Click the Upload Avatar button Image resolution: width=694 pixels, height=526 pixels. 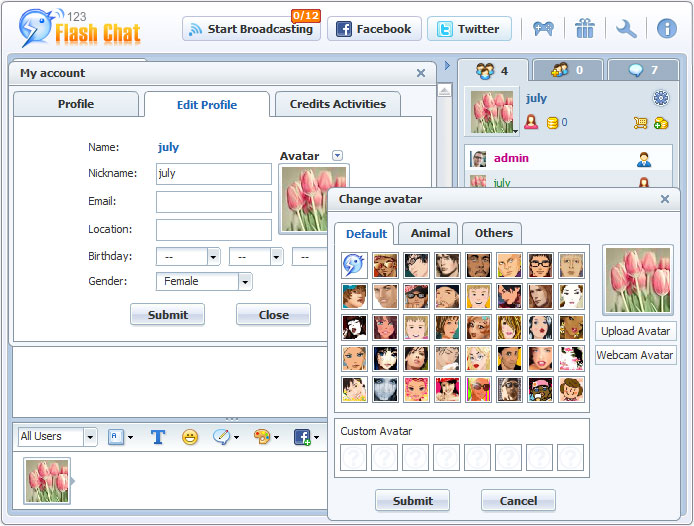(x=636, y=331)
